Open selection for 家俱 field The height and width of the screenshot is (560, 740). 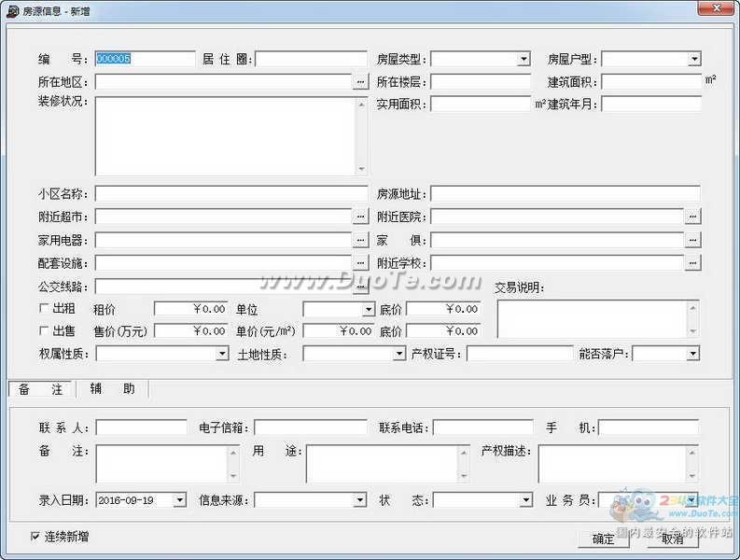(692, 240)
